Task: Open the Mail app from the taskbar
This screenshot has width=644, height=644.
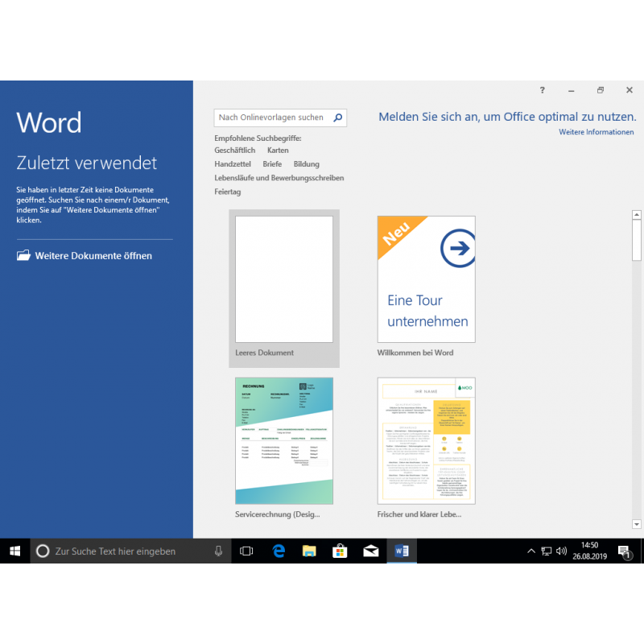Action: pos(370,551)
